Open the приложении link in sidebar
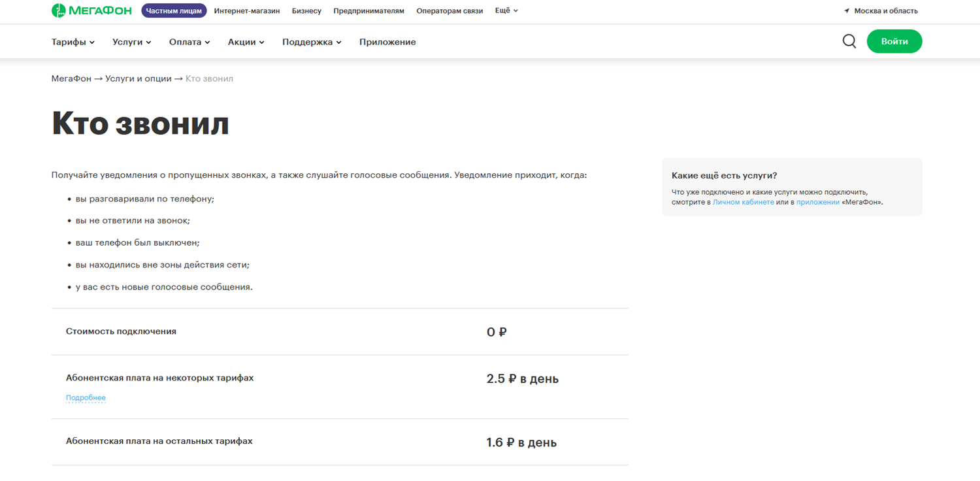The image size is (980, 481). [818, 203]
